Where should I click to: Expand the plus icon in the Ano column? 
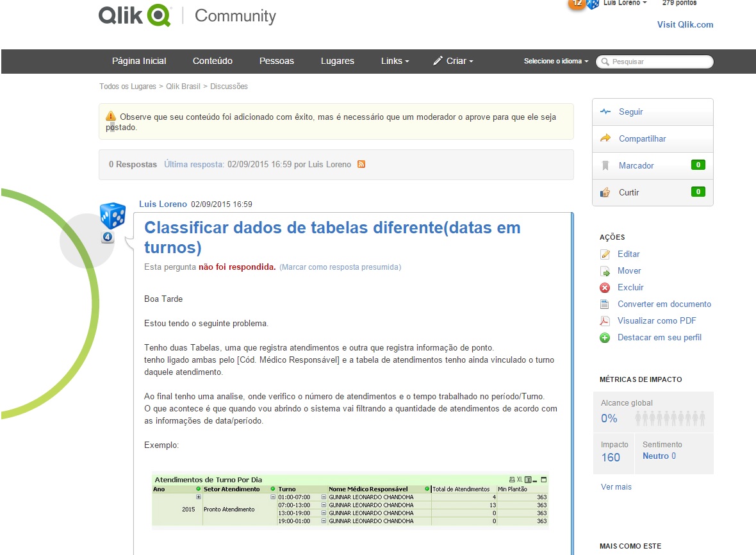(x=198, y=497)
